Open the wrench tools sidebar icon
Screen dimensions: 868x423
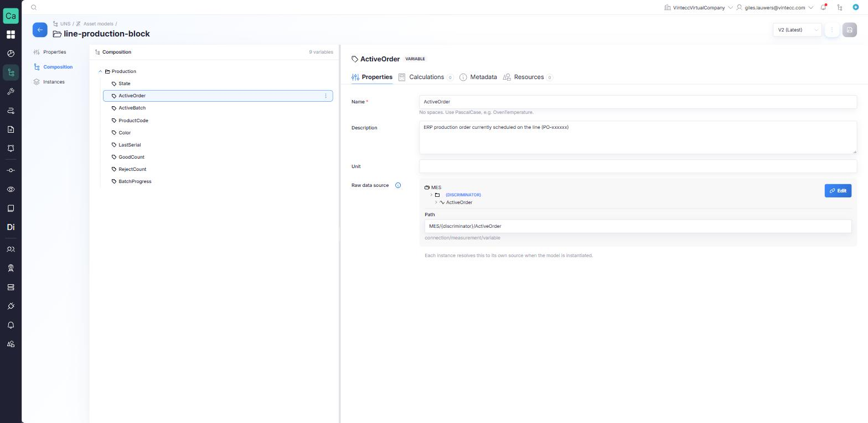pos(11,92)
